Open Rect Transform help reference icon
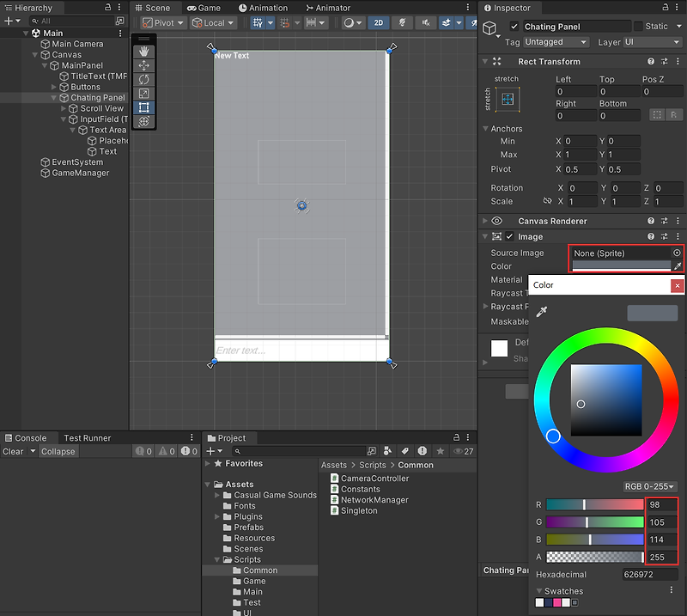 [651, 61]
